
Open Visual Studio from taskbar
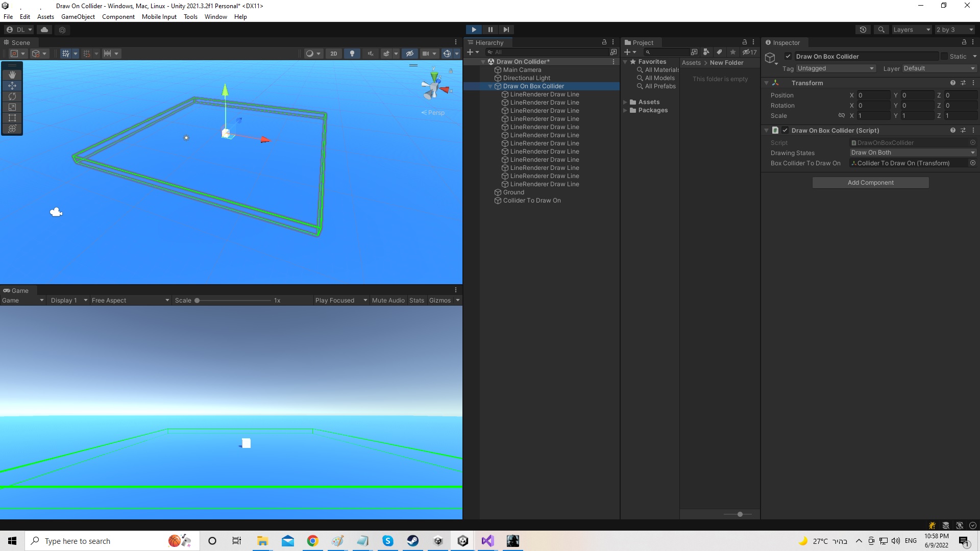(x=487, y=541)
